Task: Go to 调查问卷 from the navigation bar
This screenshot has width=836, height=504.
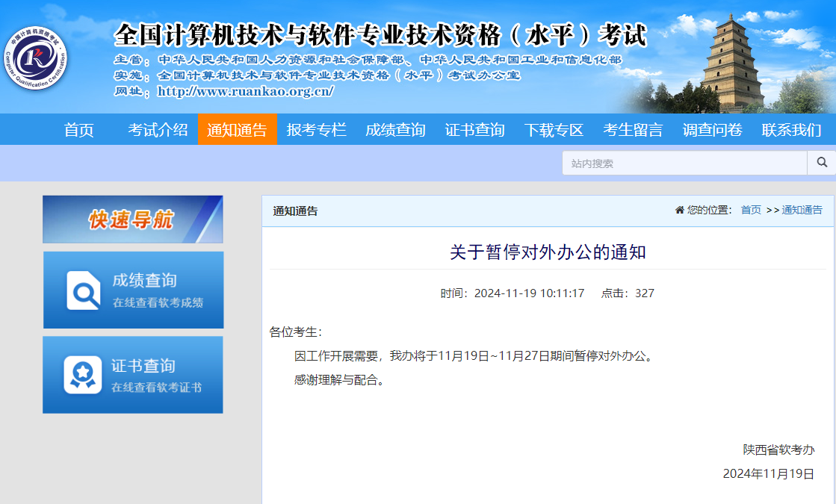Action: pyautogui.click(x=711, y=129)
